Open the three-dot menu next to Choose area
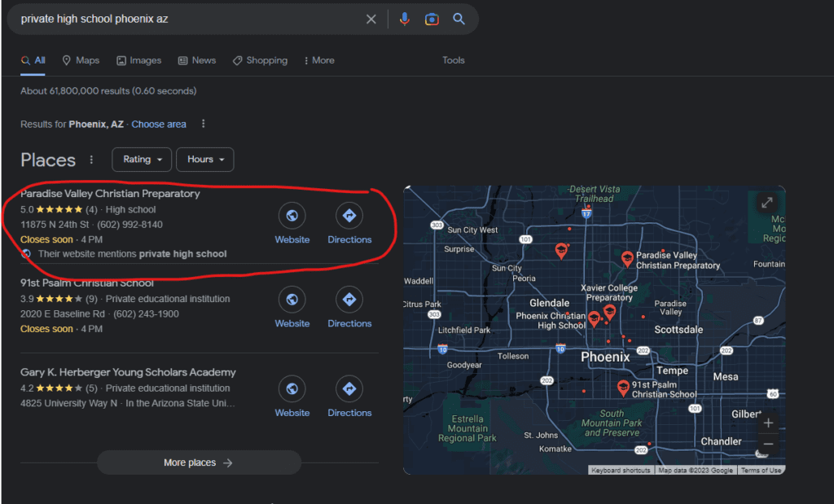 [203, 124]
